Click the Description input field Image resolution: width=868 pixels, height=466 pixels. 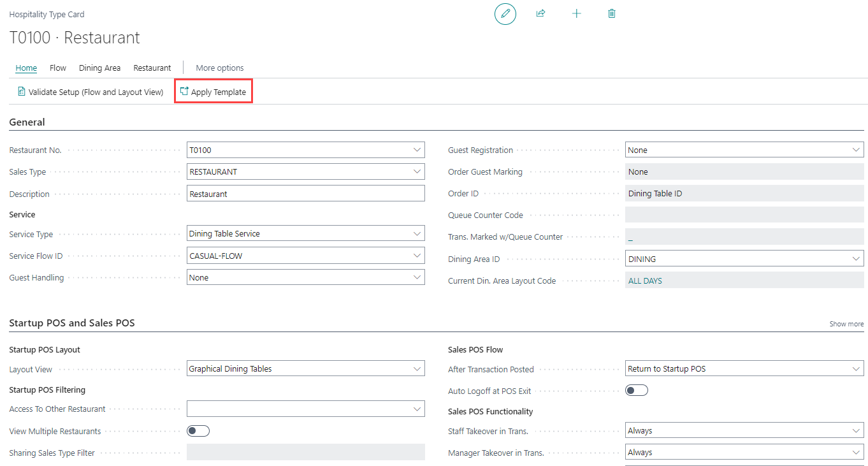point(305,194)
